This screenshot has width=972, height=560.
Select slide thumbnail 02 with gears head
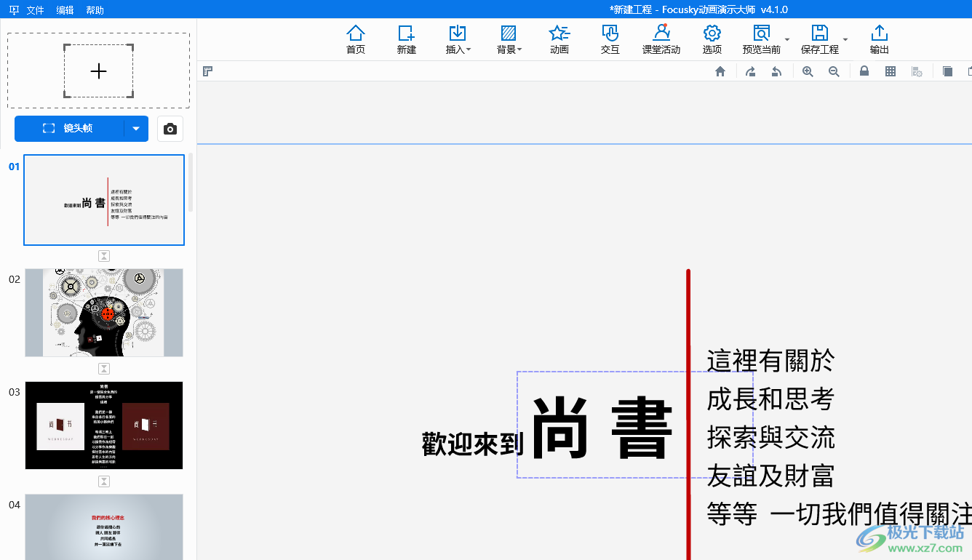coord(104,313)
